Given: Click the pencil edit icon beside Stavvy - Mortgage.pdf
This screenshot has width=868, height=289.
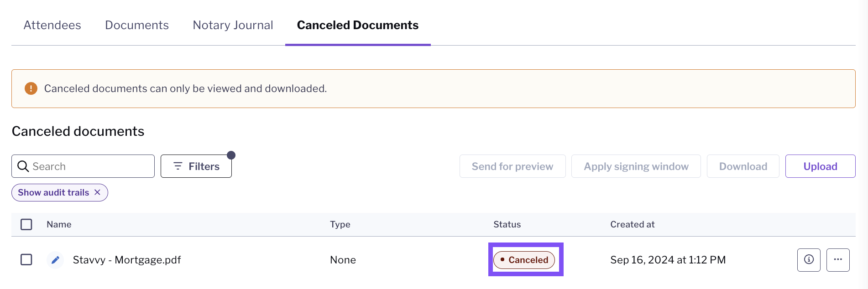Looking at the screenshot, I should click(x=55, y=260).
